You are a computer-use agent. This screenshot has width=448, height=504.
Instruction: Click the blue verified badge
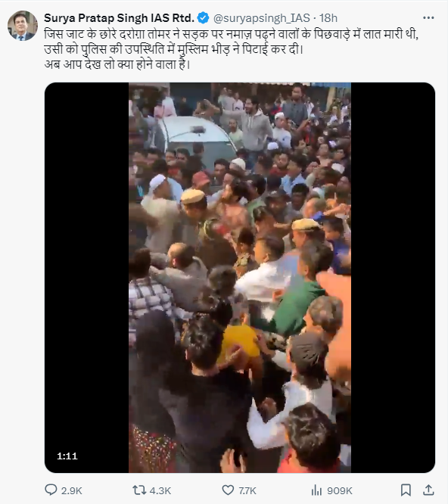pos(203,18)
